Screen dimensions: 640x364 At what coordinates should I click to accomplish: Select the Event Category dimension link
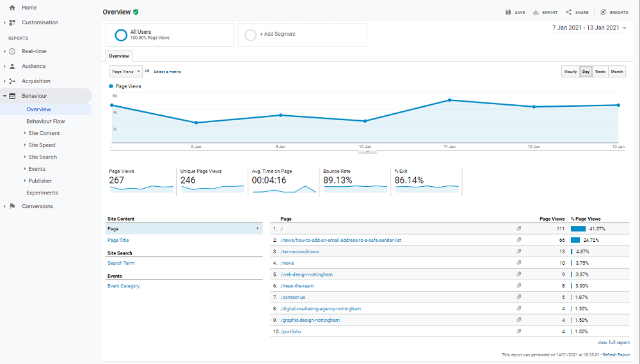pos(124,286)
